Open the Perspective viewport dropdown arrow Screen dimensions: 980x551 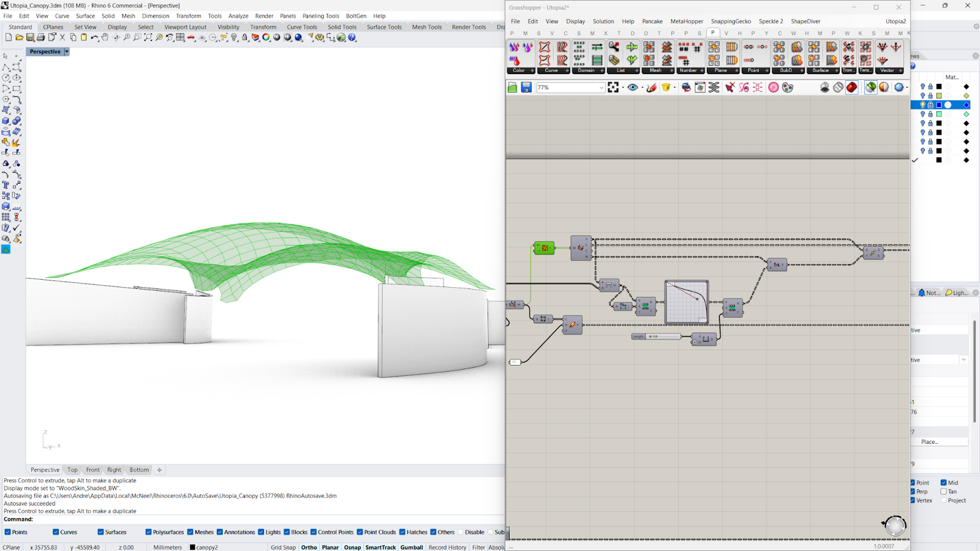pos(66,51)
